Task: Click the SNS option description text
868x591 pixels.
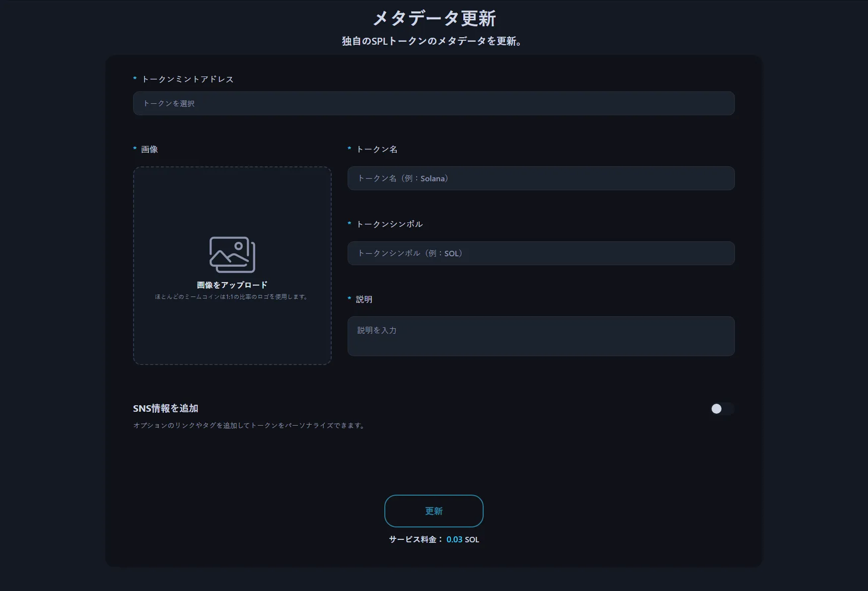Action: point(249,426)
